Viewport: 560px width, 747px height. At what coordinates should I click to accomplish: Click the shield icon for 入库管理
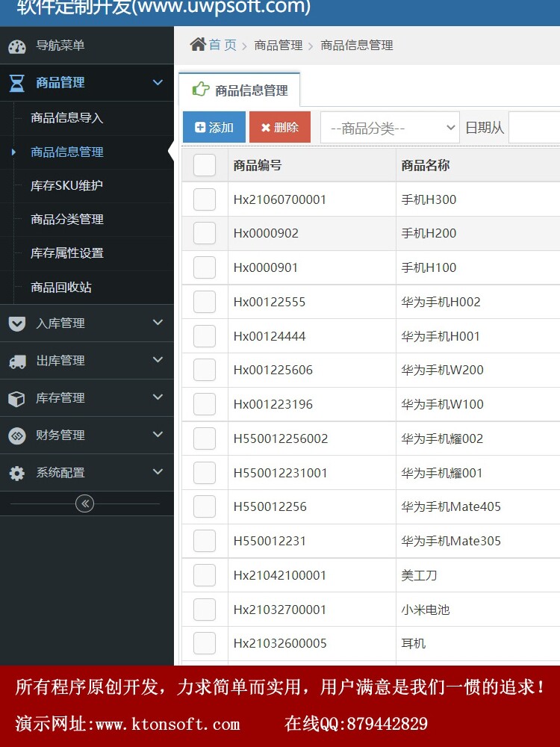pos(17,324)
